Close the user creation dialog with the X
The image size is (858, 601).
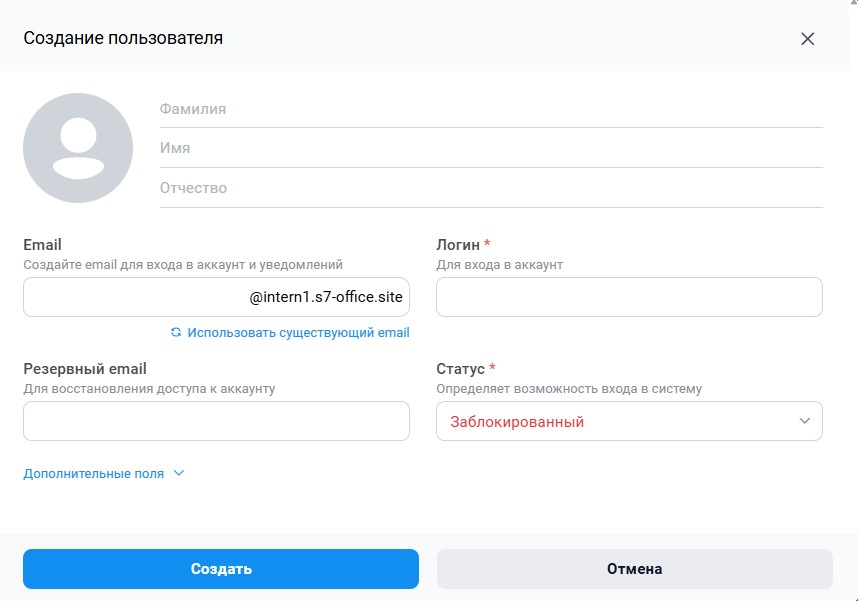click(x=807, y=39)
